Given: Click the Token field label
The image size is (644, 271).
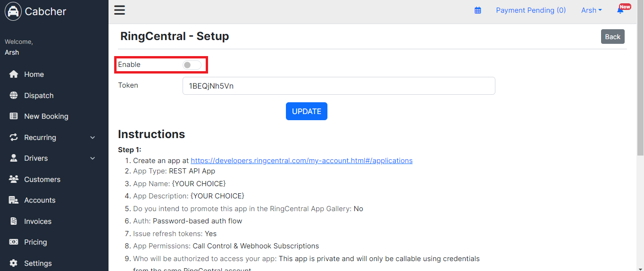Looking at the screenshot, I should coord(128,86).
